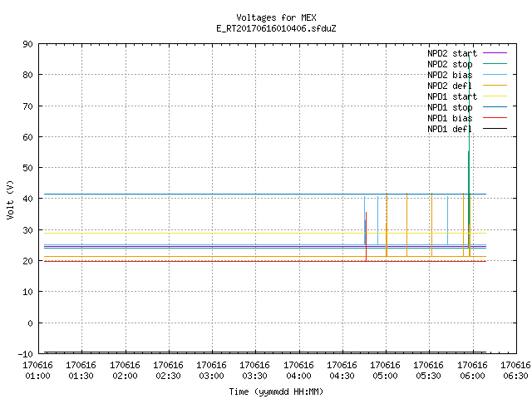Click the y-axis tick label 90
The height and width of the screenshot is (399, 532).
point(27,44)
